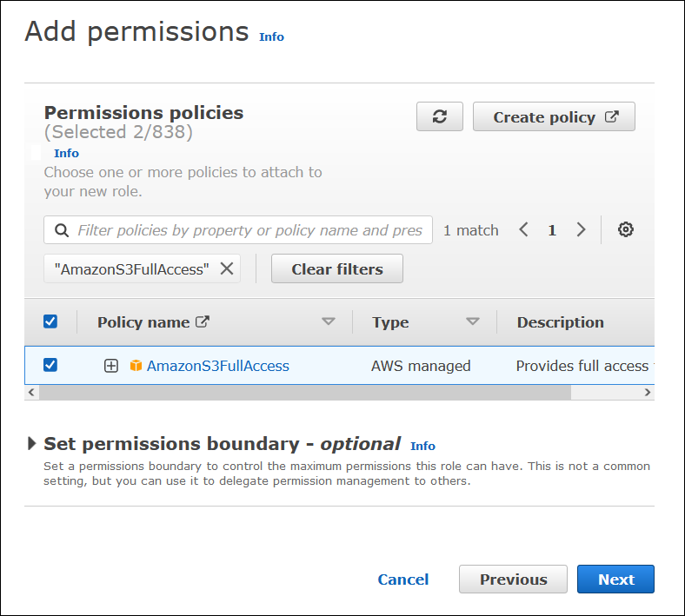The width and height of the screenshot is (685, 616).
Task: Open the table preferences gear icon
Action: click(626, 230)
